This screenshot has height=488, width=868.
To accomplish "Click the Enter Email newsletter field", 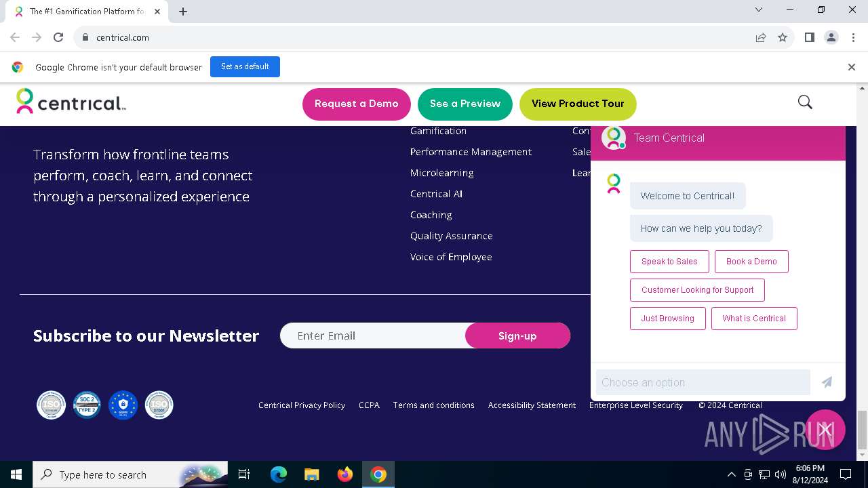I will click(x=373, y=335).
